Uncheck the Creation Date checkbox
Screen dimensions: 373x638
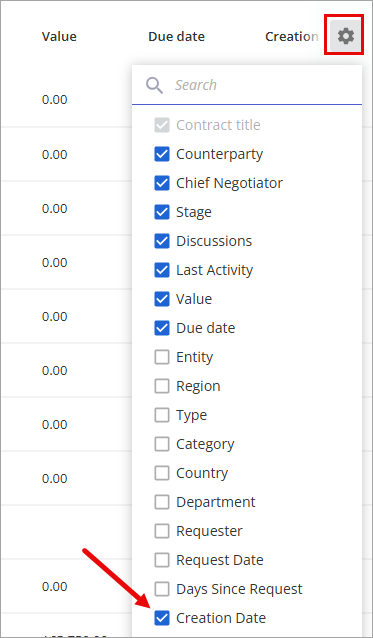(162, 618)
